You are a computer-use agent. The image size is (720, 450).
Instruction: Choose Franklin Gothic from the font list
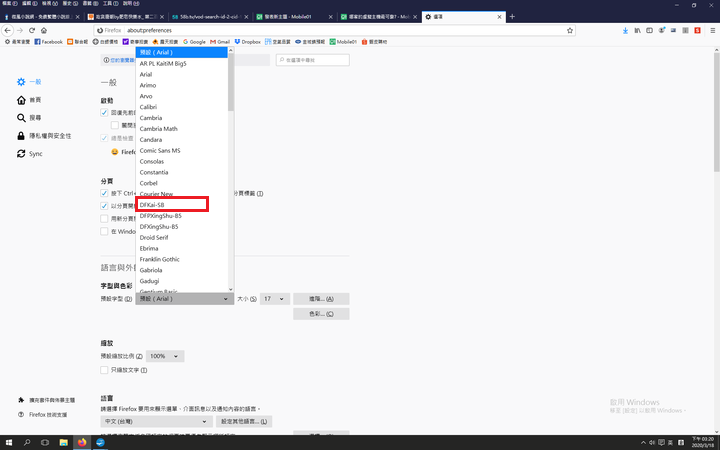[182, 259]
